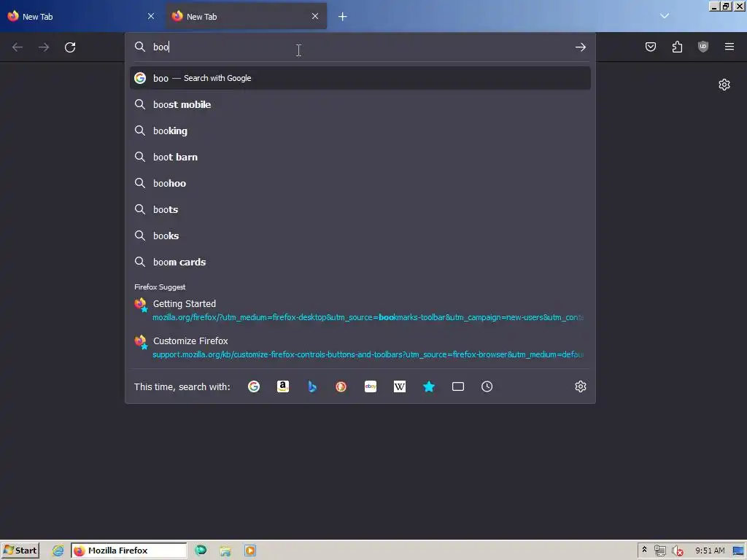The width and height of the screenshot is (747, 560).
Task: Search with DuckDuckGo one-off engine icon
Action: click(x=341, y=386)
